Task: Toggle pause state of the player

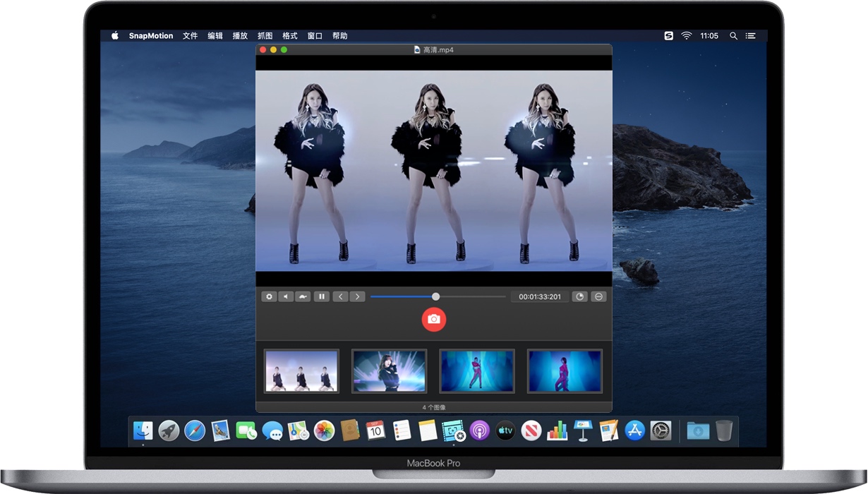Action: (322, 296)
